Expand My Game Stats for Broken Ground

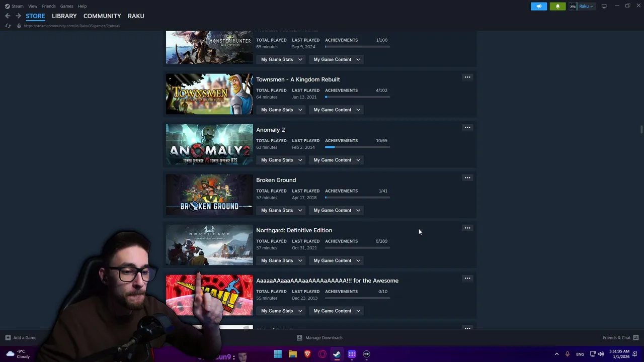click(281, 210)
